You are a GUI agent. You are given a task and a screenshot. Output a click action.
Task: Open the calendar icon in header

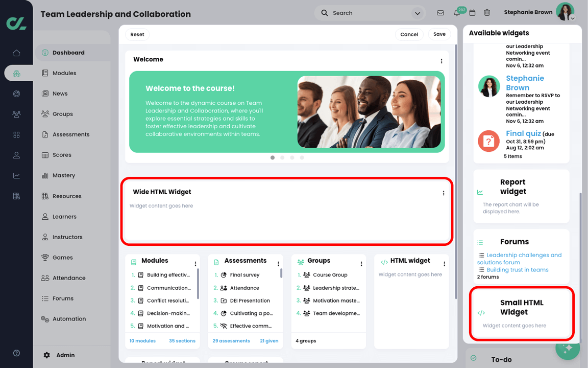coord(473,13)
